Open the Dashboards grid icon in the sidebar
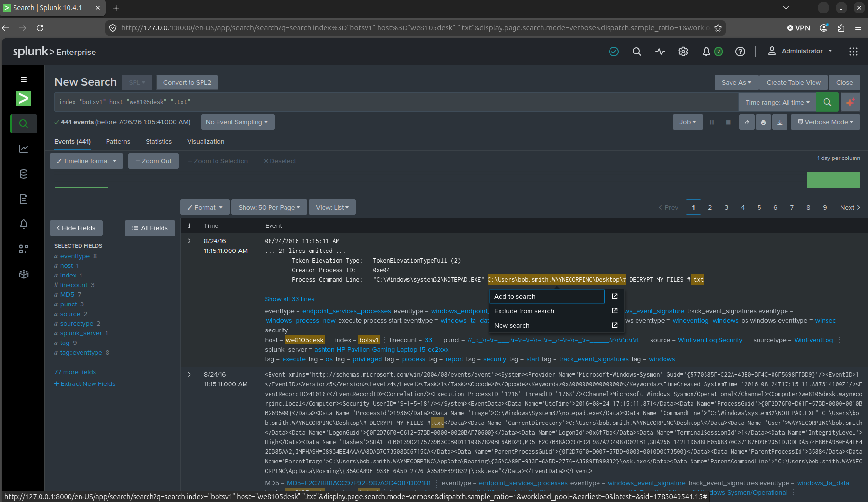 click(24, 249)
